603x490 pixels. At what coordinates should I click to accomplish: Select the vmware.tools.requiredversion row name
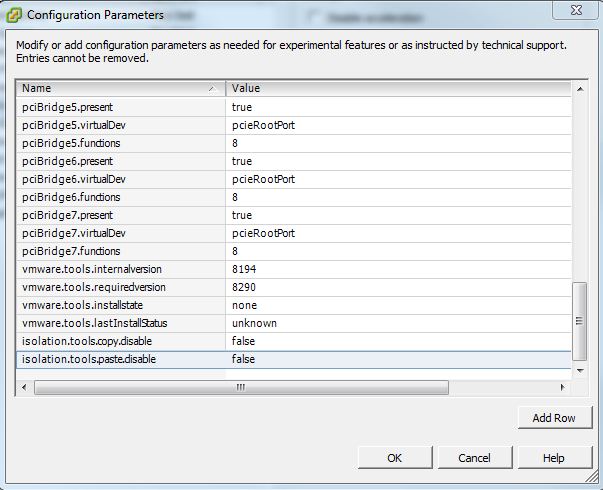[x=121, y=287]
